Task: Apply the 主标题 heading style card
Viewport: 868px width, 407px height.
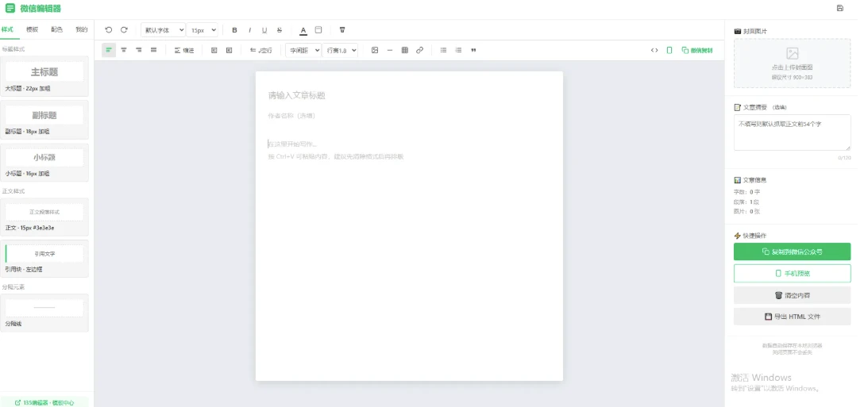Action: pos(44,76)
